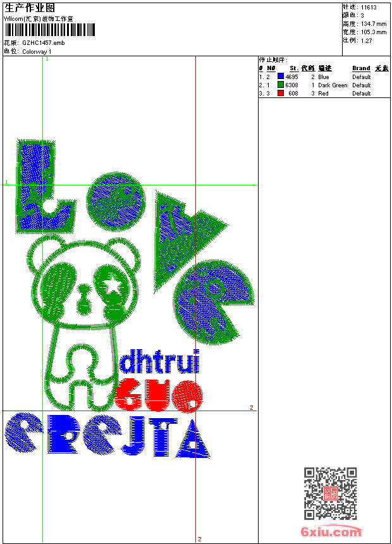
Task: Click Default brand in the Blue row
Action: [x=362, y=77]
